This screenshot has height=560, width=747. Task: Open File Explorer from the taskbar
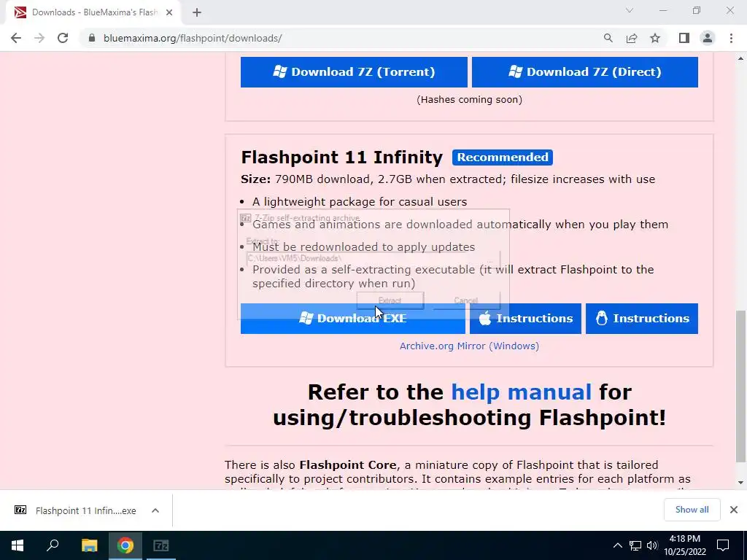coord(89,545)
